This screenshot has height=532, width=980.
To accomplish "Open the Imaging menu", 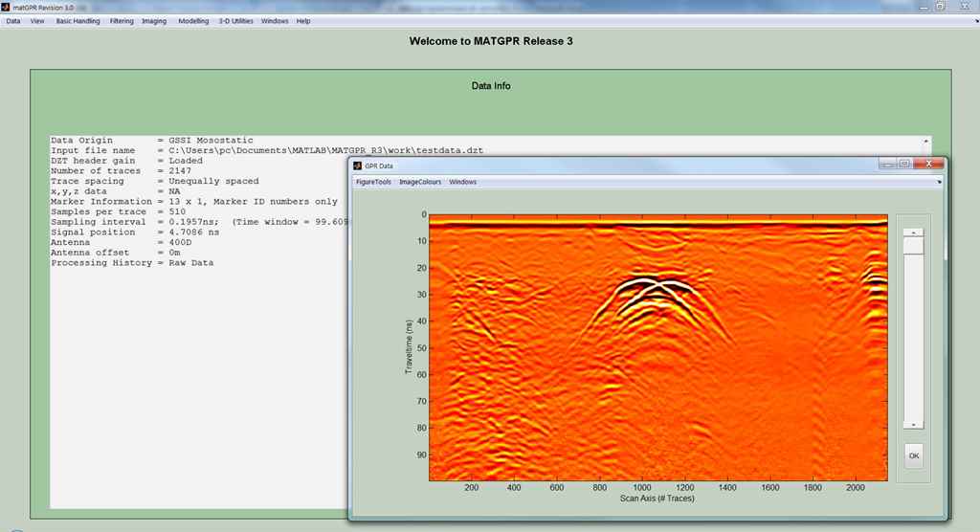I will click(x=154, y=21).
